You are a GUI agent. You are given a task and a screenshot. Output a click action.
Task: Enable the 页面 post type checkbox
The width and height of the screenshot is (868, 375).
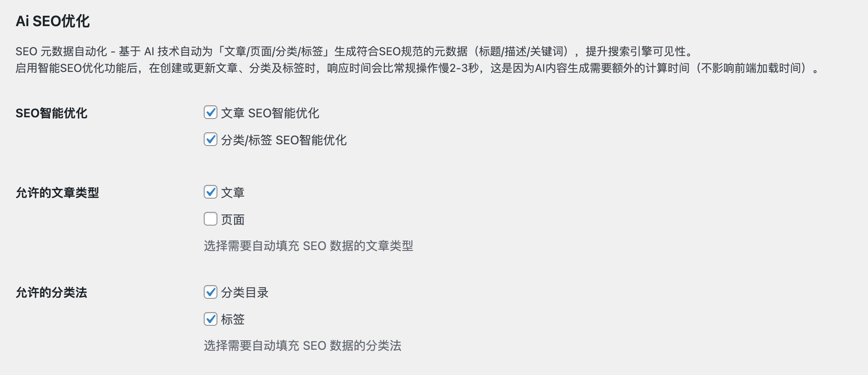[x=210, y=219]
